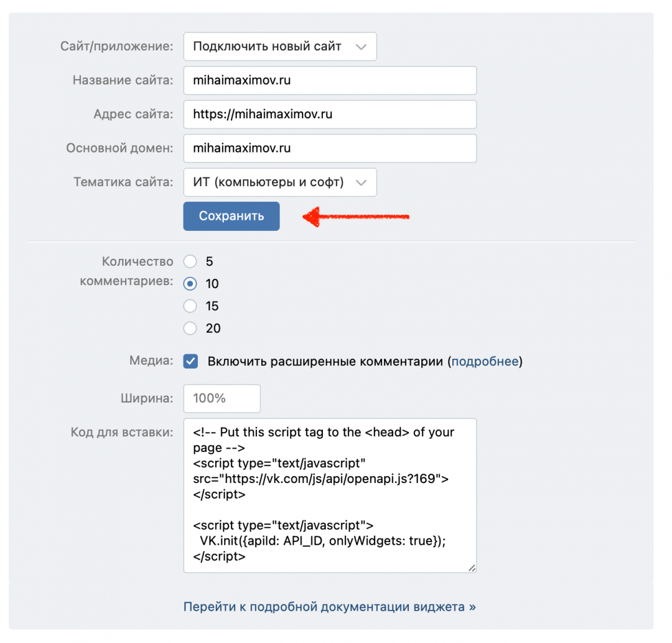Image resolution: width=672 pixels, height=643 pixels.
Task: Choose 20 comments radio button
Action: click(x=190, y=329)
